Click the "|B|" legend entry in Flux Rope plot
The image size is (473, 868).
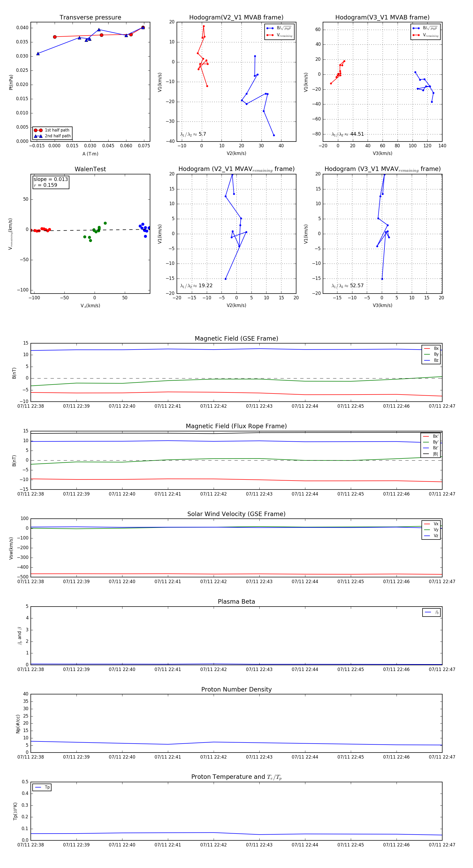pyautogui.click(x=431, y=454)
